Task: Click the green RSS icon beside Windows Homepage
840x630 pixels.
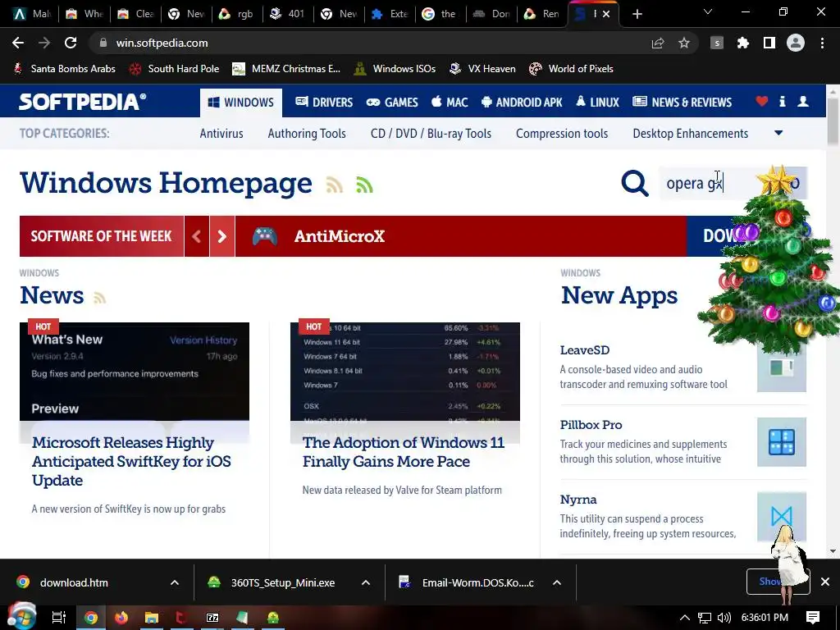Action: [364, 185]
